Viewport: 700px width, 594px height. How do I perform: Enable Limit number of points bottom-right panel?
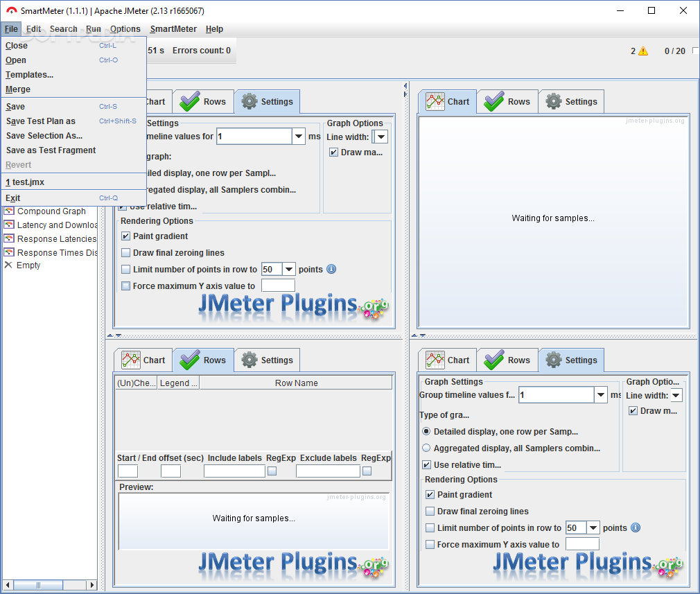(x=430, y=528)
